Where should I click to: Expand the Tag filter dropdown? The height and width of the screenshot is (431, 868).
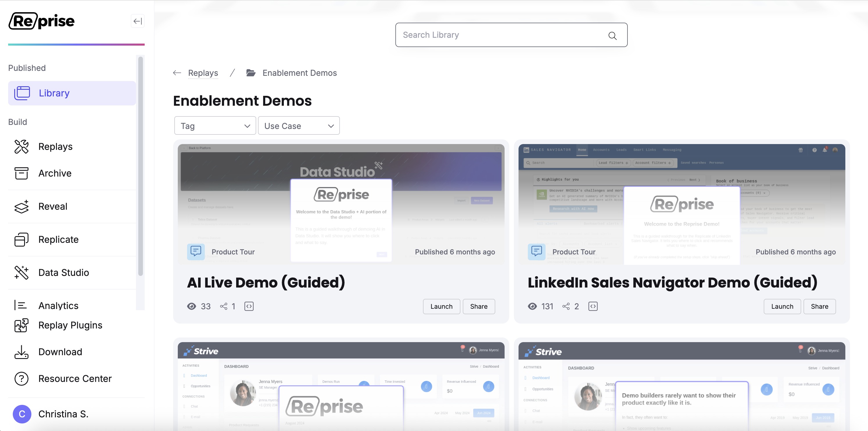click(x=215, y=126)
